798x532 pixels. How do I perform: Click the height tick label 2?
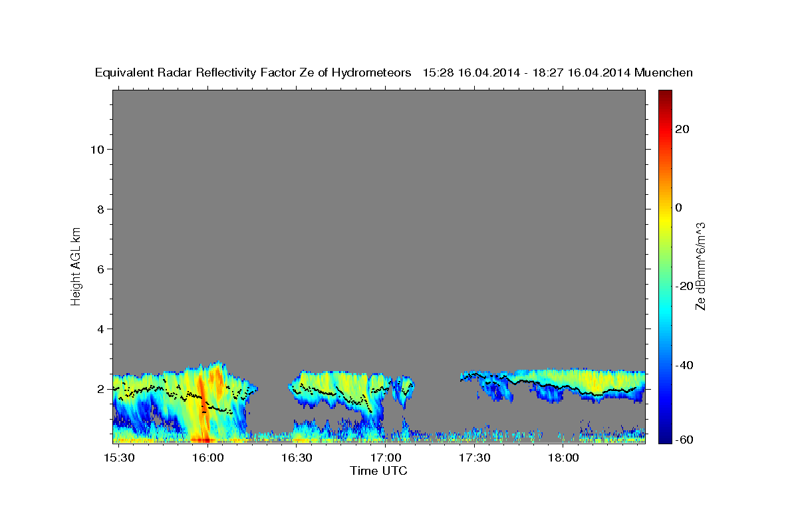point(101,388)
